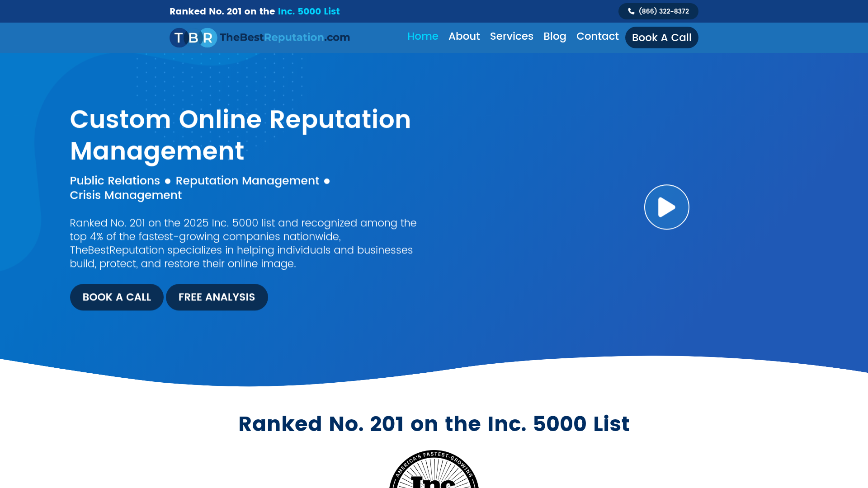Open the Contact page
868x488 pixels.
click(x=597, y=37)
